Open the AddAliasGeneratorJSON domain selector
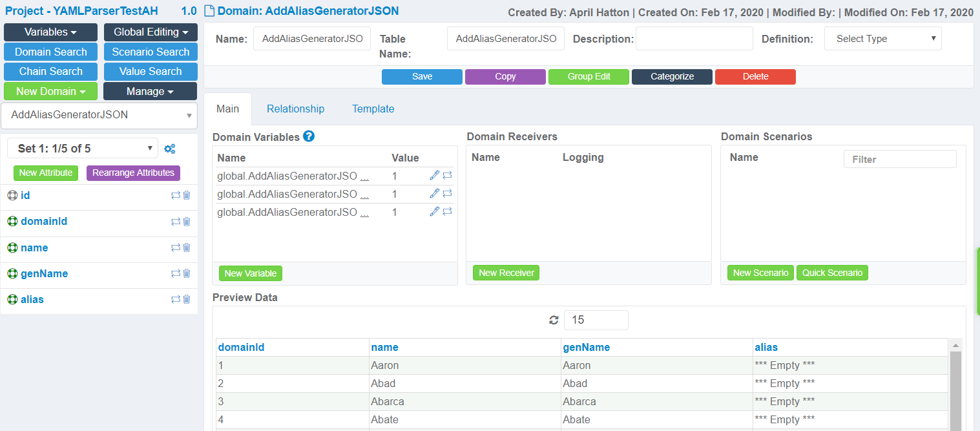This screenshot has width=980, height=431. pyautogui.click(x=99, y=115)
